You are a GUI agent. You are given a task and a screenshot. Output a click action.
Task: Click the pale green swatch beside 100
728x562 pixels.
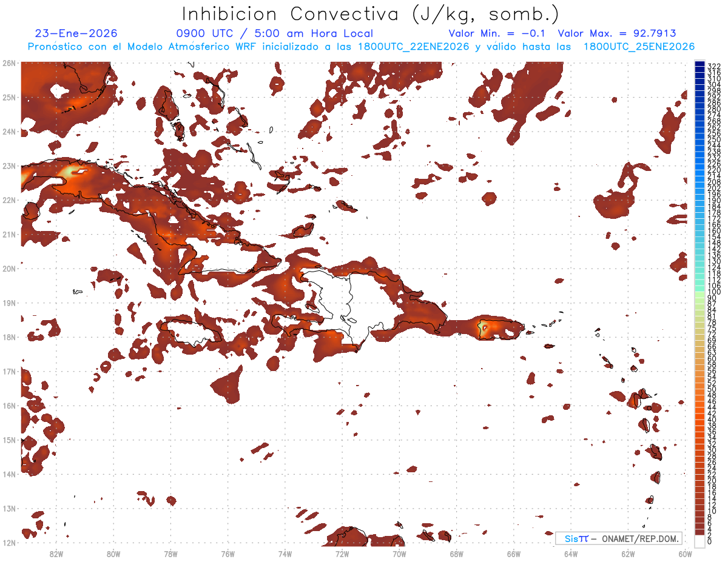coord(699,295)
